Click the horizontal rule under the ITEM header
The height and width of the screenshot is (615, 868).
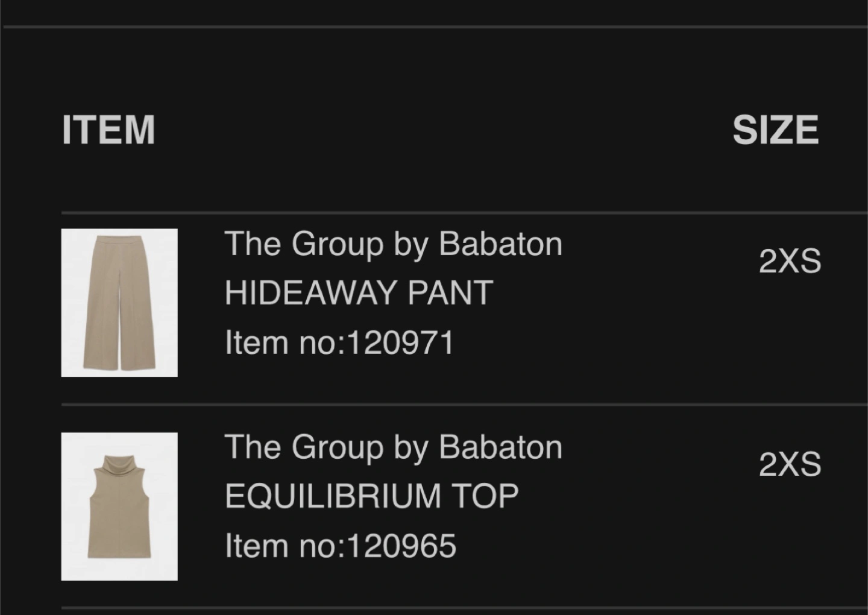(x=464, y=213)
